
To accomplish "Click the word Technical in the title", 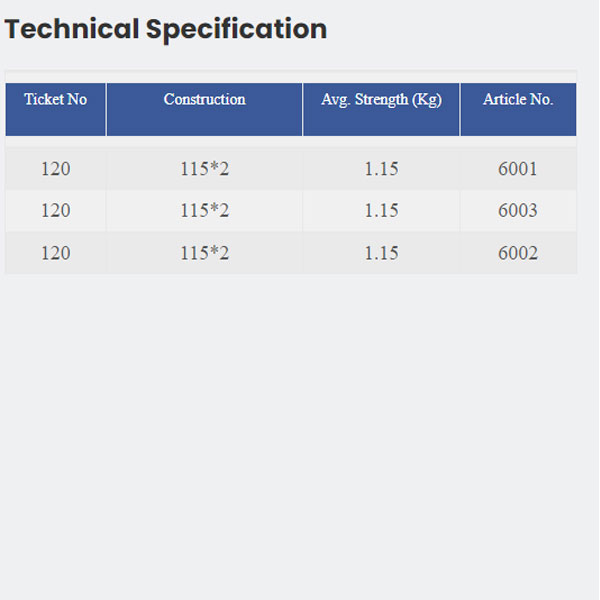I will point(72,29).
